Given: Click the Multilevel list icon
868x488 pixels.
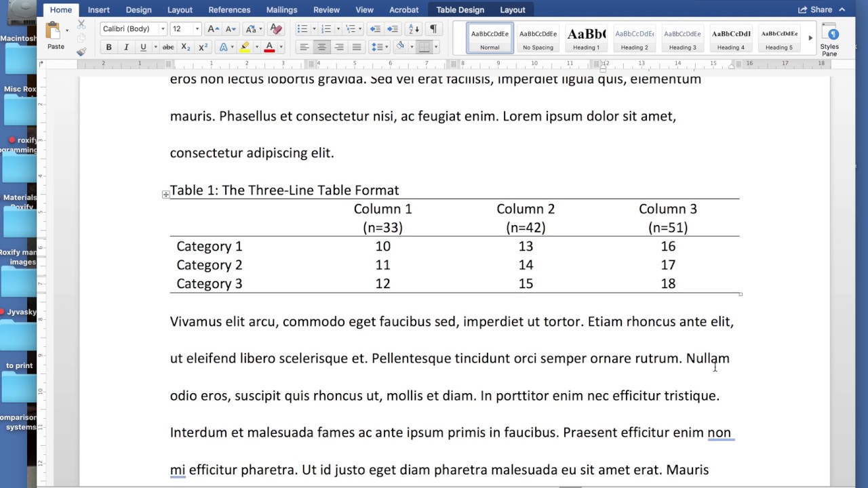Looking at the screenshot, I should pyautogui.click(x=351, y=29).
